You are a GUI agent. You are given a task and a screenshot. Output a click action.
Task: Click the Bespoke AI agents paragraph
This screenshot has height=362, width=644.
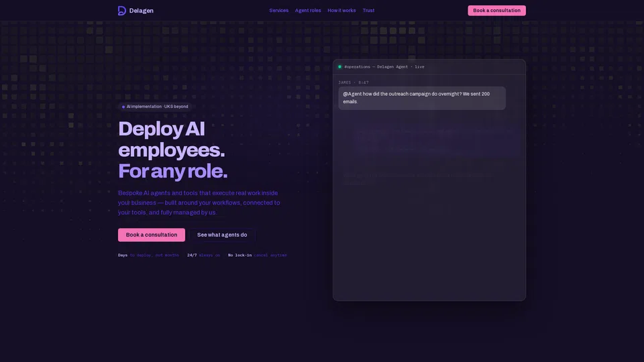[199, 202]
